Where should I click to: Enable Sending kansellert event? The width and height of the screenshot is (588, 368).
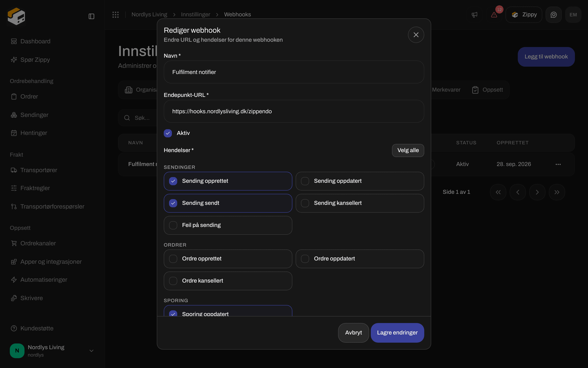pyautogui.click(x=360, y=203)
